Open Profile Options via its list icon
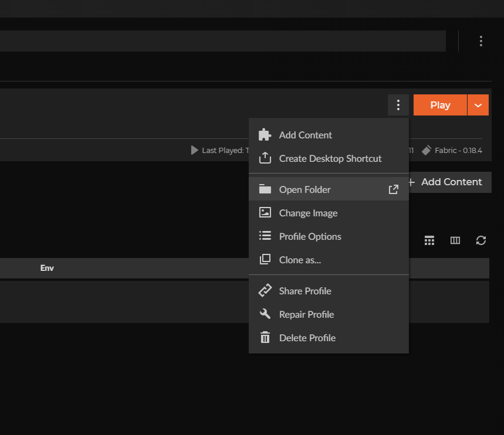The image size is (504, 435). pos(265,236)
